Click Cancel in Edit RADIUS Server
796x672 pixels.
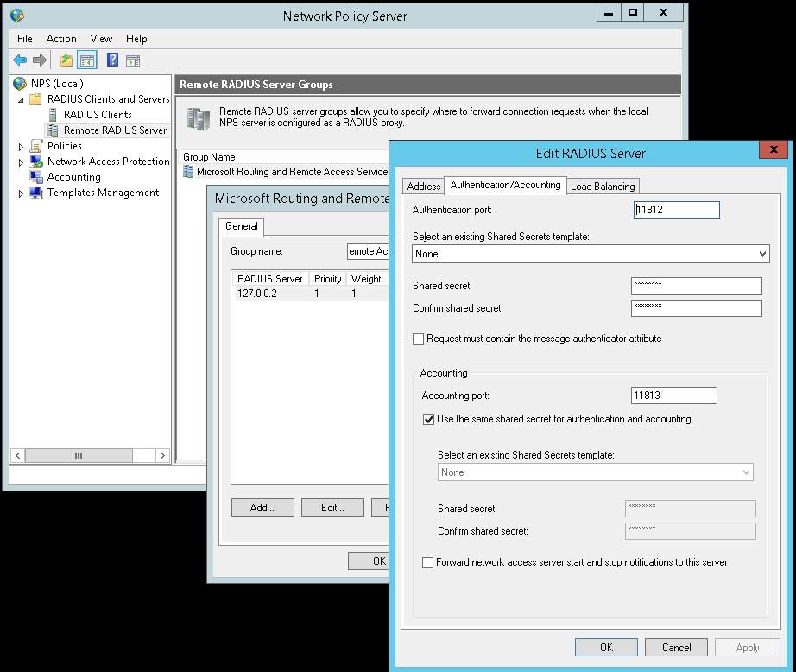pos(676,648)
